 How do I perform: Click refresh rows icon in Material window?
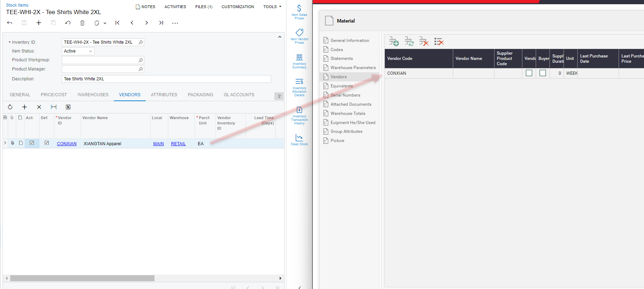[x=409, y=42]
